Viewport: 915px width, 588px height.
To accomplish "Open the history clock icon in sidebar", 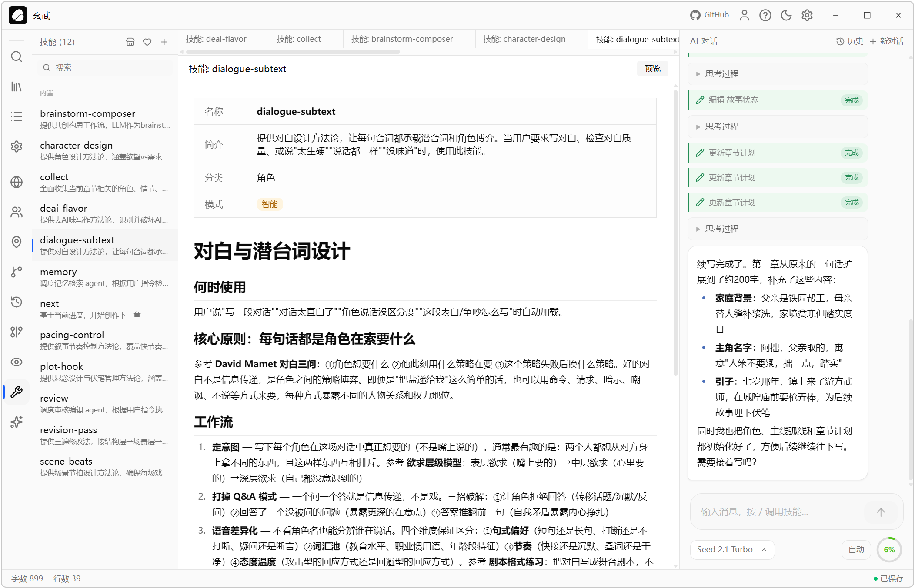I will 17,302.
